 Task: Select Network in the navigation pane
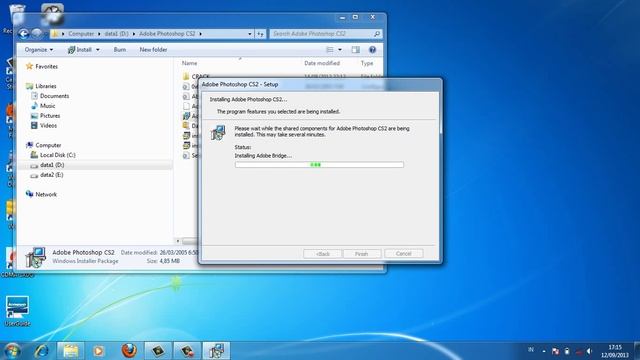pyautogui.click(x=41, y=194)
